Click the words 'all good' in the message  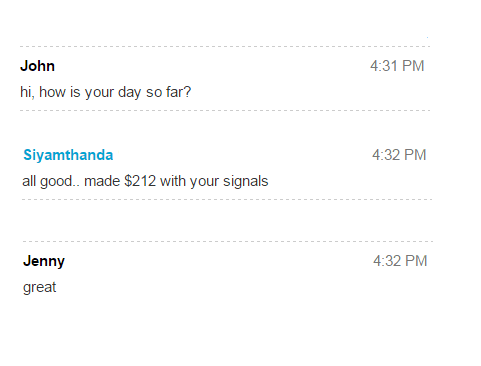click(x=47, y=182)
